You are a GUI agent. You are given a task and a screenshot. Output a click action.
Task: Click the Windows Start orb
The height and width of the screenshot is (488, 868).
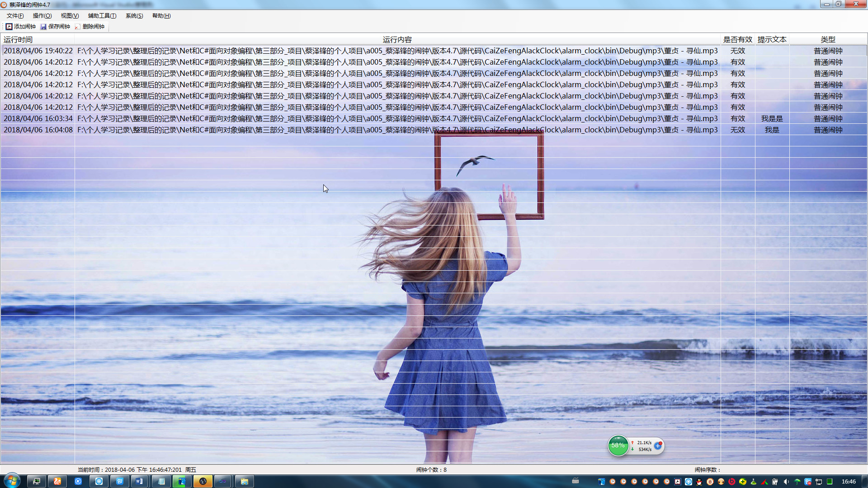point(12,481)
